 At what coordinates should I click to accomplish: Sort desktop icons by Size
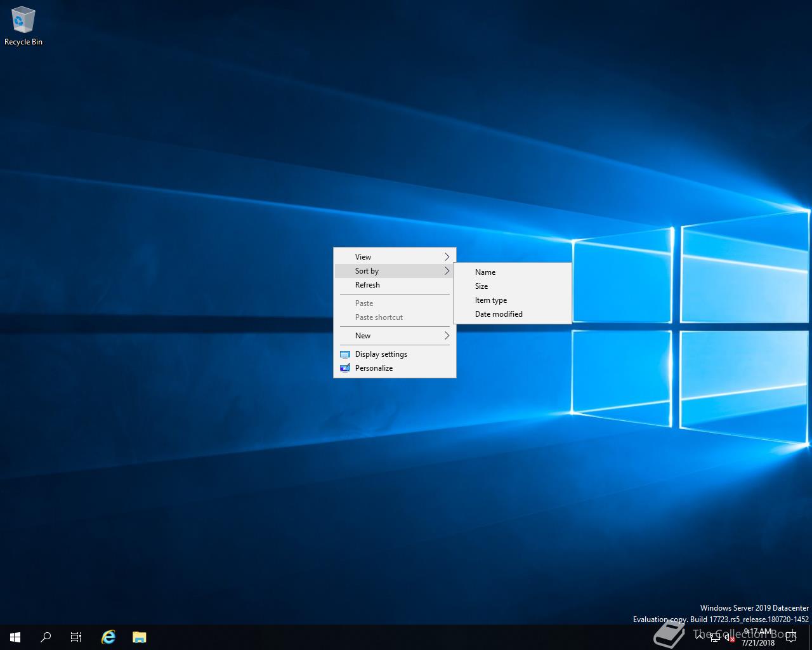(x=513, y=286)
